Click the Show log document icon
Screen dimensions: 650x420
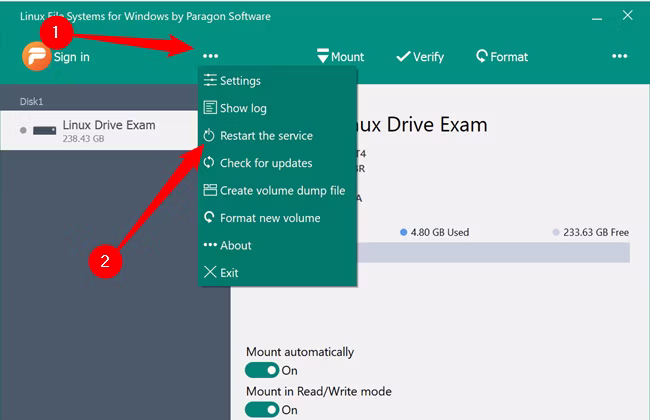point(210,107)
